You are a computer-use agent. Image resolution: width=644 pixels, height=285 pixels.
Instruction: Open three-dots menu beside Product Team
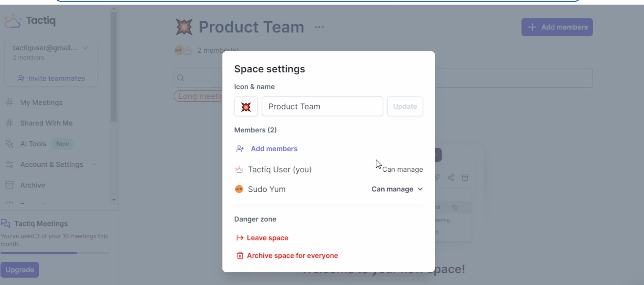click(319, 27)
